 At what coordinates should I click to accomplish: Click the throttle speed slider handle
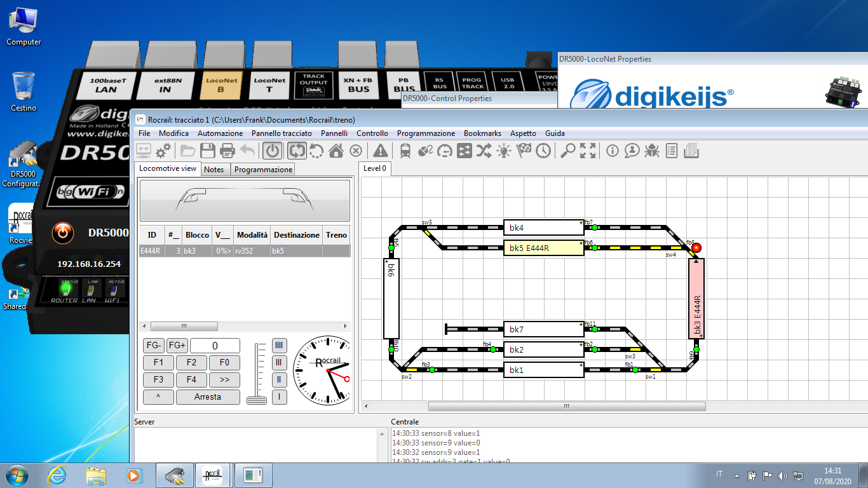pyautogui.click(x=257, y=400)
